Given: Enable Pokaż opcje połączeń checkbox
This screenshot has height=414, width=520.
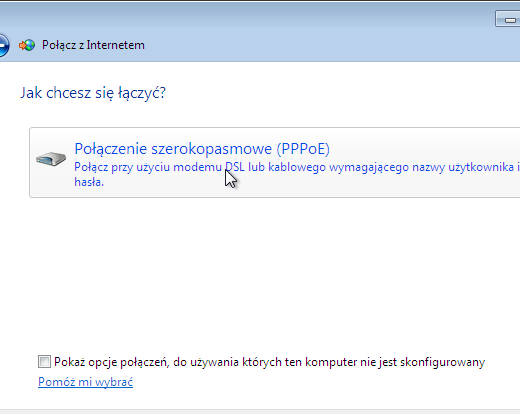Looking at the screenshot, I should (44, 362).
